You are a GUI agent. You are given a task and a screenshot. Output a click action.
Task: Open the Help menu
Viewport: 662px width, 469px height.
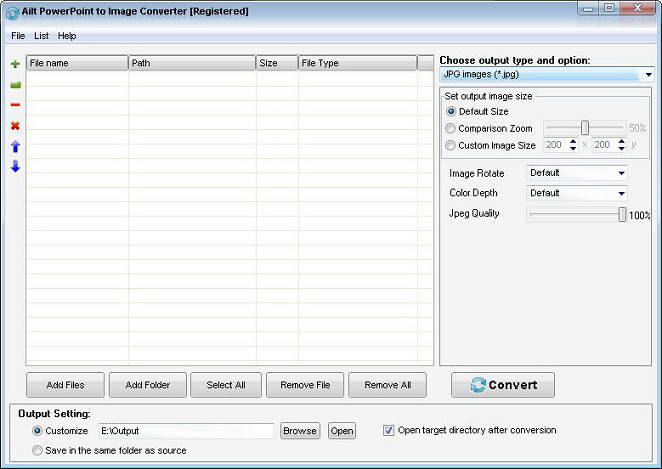[x=67, y=36]
